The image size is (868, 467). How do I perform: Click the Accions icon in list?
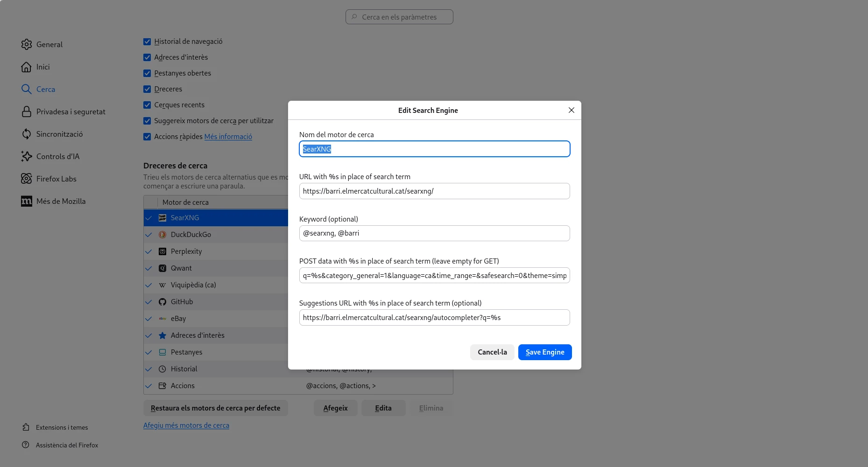coord(162,386)
